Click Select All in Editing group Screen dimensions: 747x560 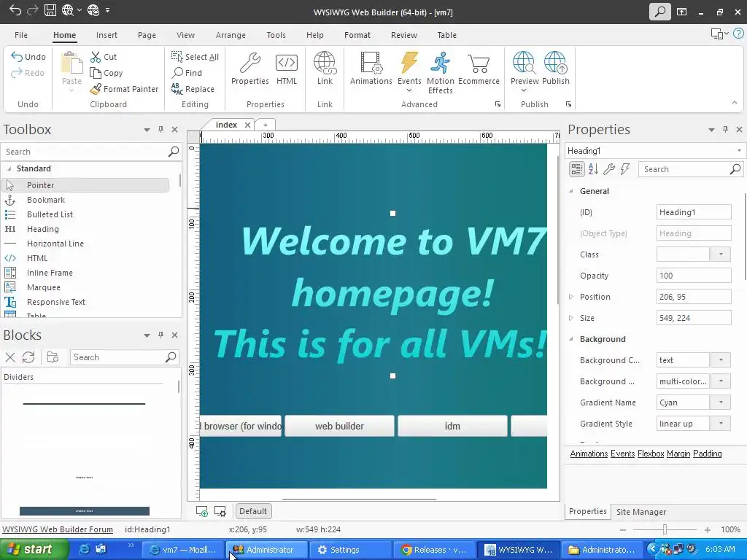pyautogui.click(x=195, y=57)
